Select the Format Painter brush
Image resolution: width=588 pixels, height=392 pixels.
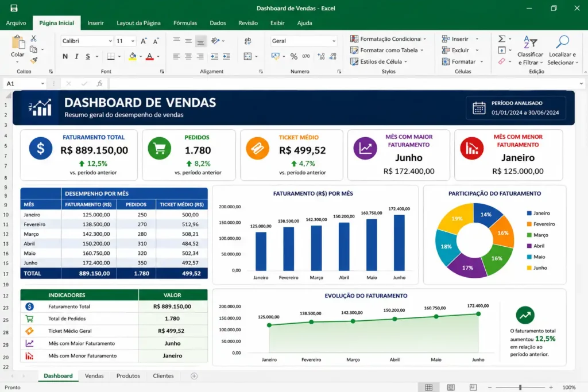click(34, 60)
